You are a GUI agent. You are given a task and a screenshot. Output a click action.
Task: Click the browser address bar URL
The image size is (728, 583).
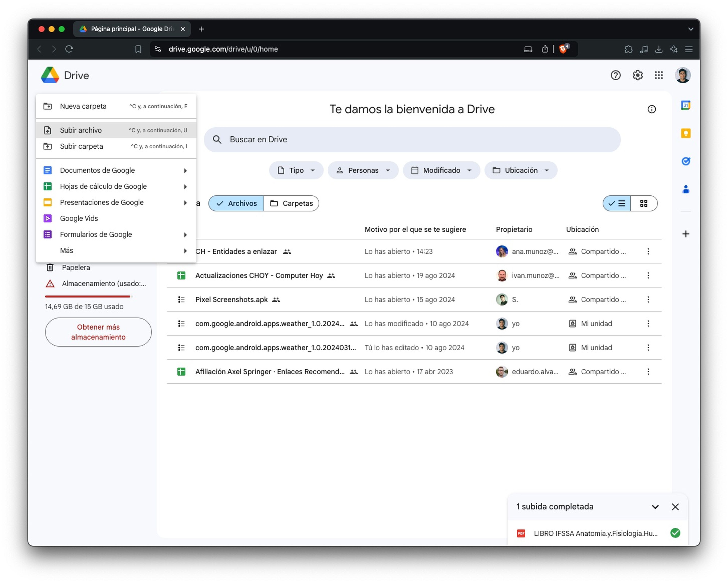(x=223, y=49)
